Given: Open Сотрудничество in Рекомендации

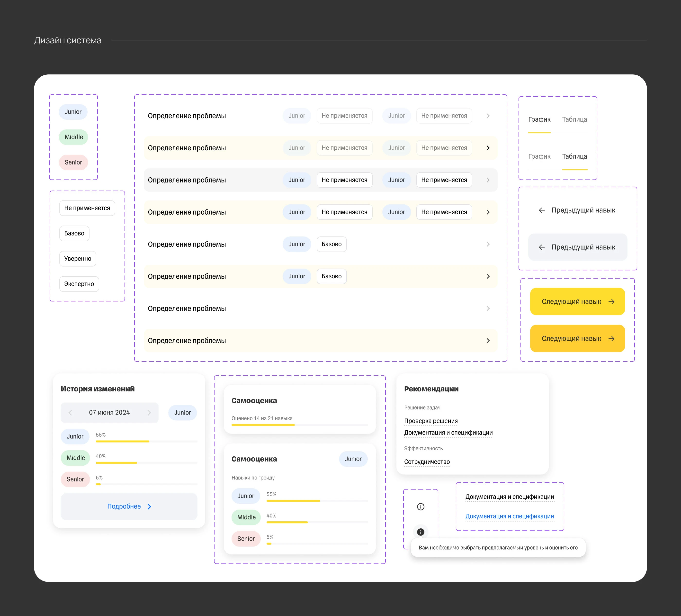Looking at the screenshot, I should (x=427, y=462).
